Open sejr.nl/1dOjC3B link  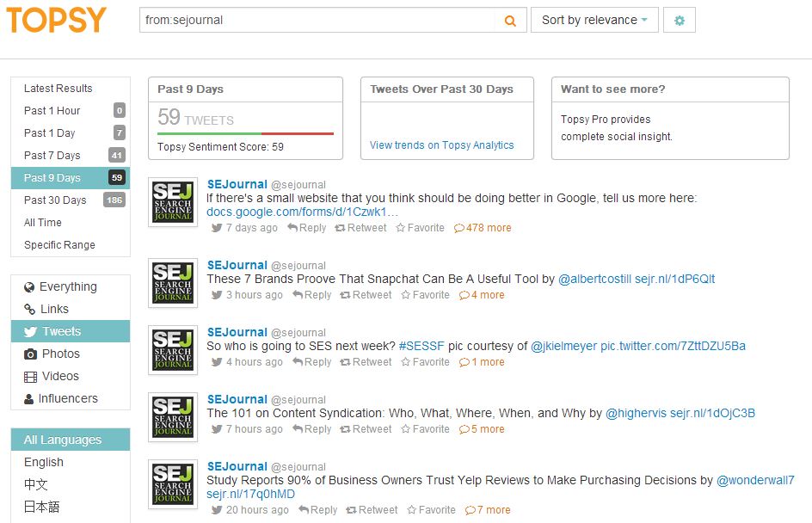click(712, 413)
